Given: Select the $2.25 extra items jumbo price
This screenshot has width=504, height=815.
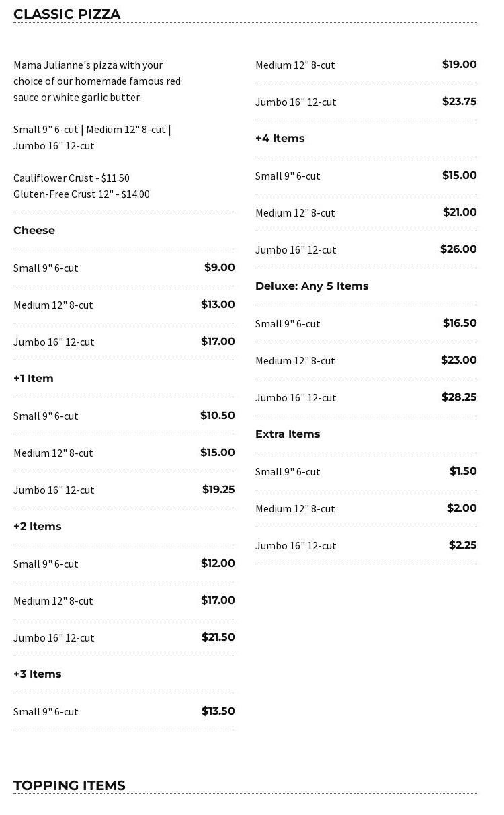Looking at the screenshot, I should [462, 545].
